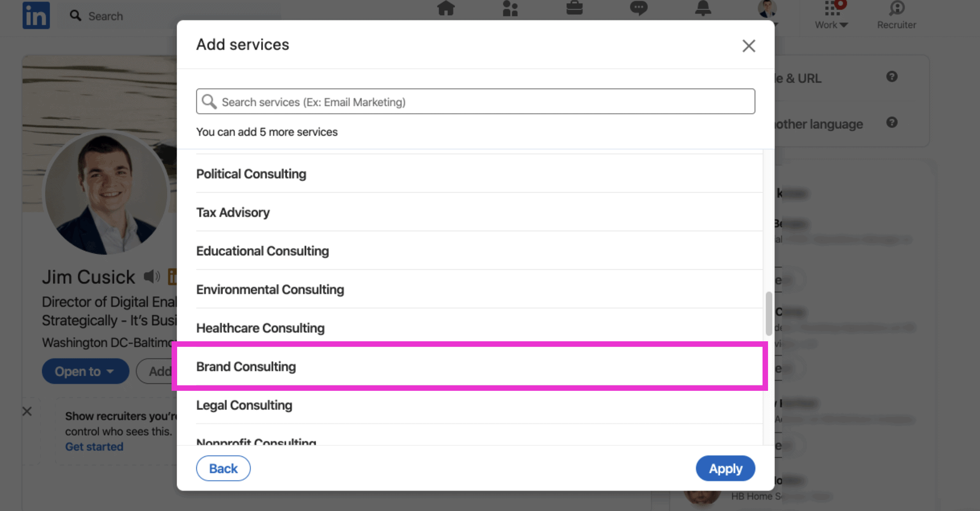
Task: Close the Add services dialog
Action: [x=749, y=45]
